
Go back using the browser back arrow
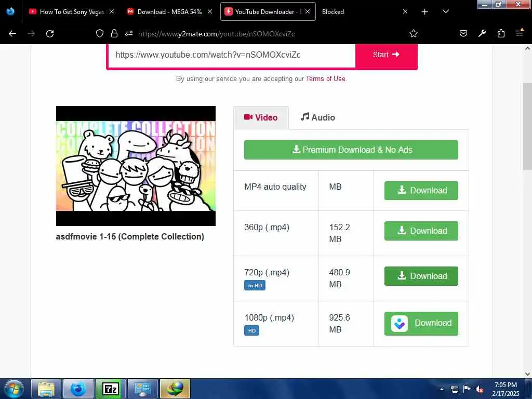click(x=12, y=34)
